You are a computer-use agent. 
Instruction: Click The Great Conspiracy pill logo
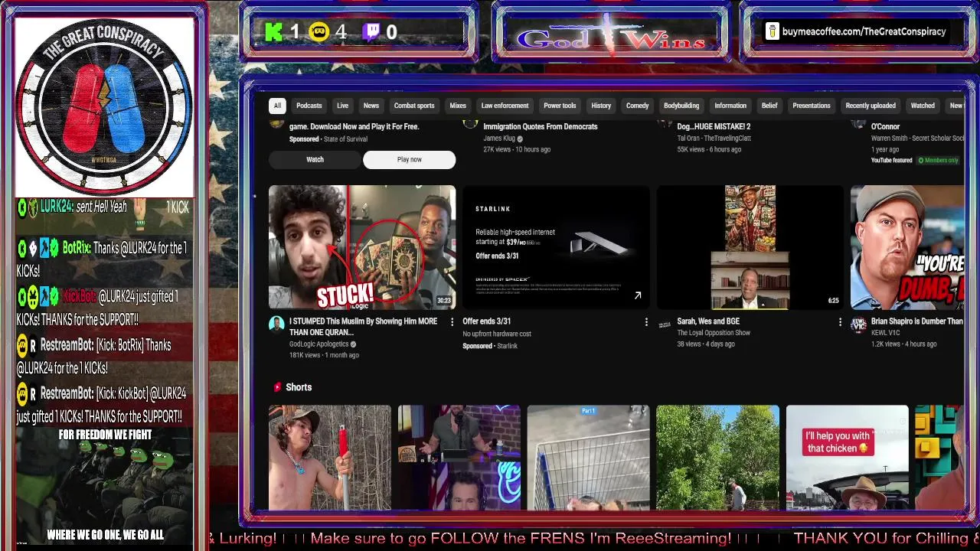(104, 106)
